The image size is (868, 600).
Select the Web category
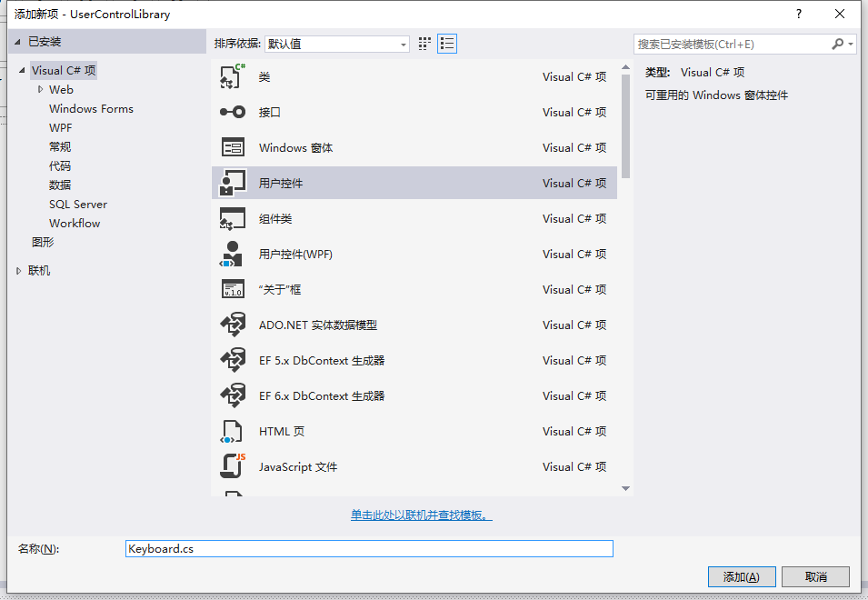point(61,90)
